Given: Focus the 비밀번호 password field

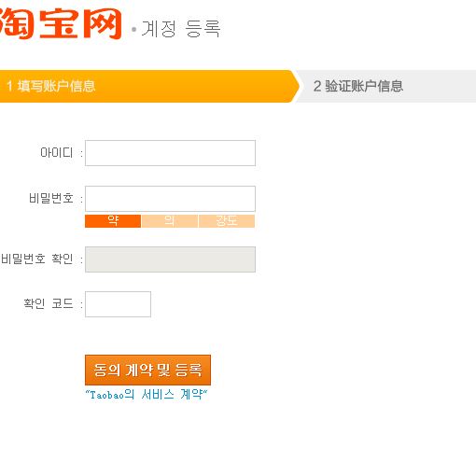Looking at the screenshot, I should [x=170, y=199].
